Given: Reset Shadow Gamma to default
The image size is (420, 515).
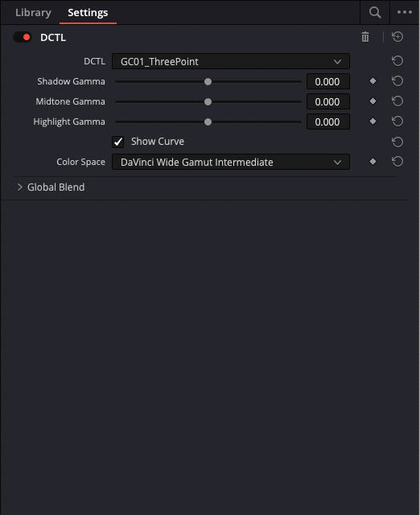Looking at the screenshot, I should pos(397,81).
